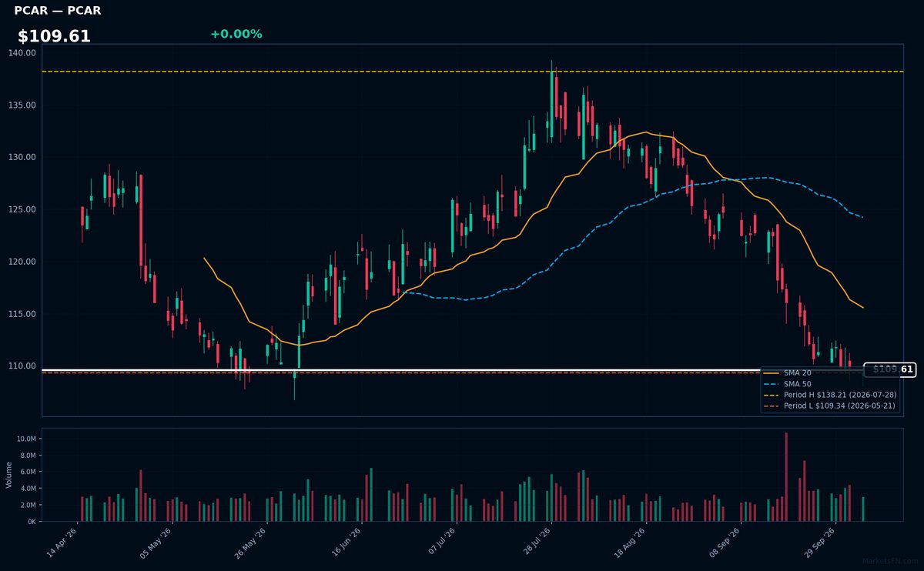Viewport: 924px width, 571px height.
Task: Click the 0K volume axis label
Action: click(x=32, y=522)
